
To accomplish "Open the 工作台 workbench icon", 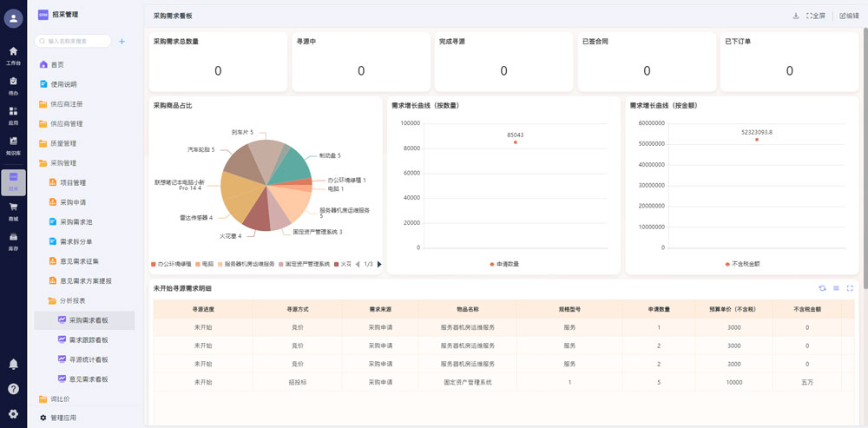I will [x=13, y=55].
